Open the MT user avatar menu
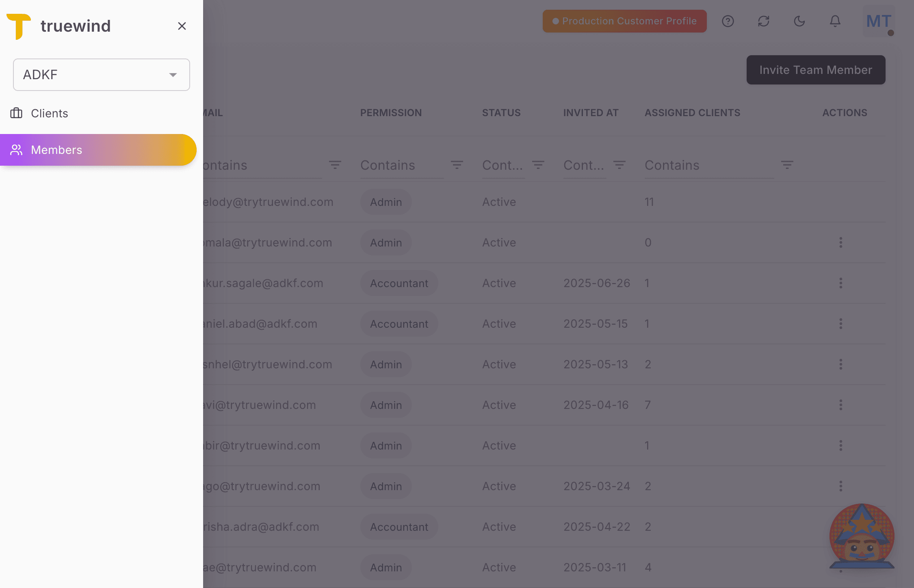This screenshot has height=588, width=914. tap(878, 21)
